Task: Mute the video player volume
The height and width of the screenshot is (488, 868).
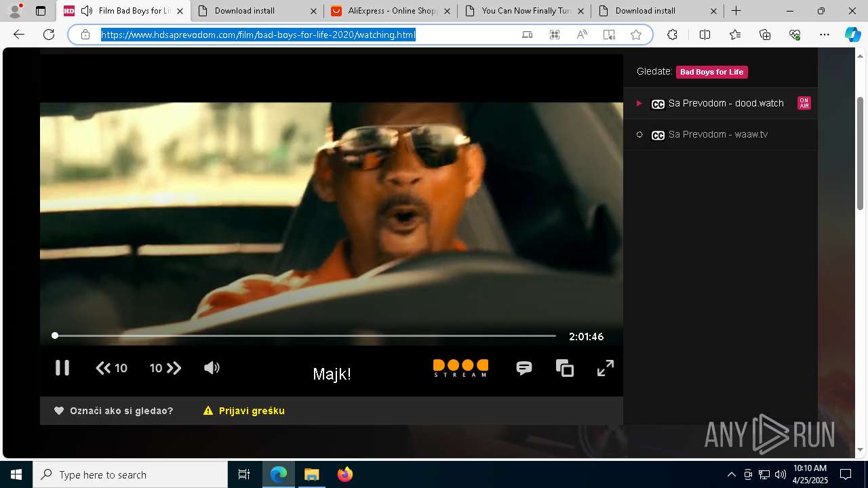Action: pos(212,367)
